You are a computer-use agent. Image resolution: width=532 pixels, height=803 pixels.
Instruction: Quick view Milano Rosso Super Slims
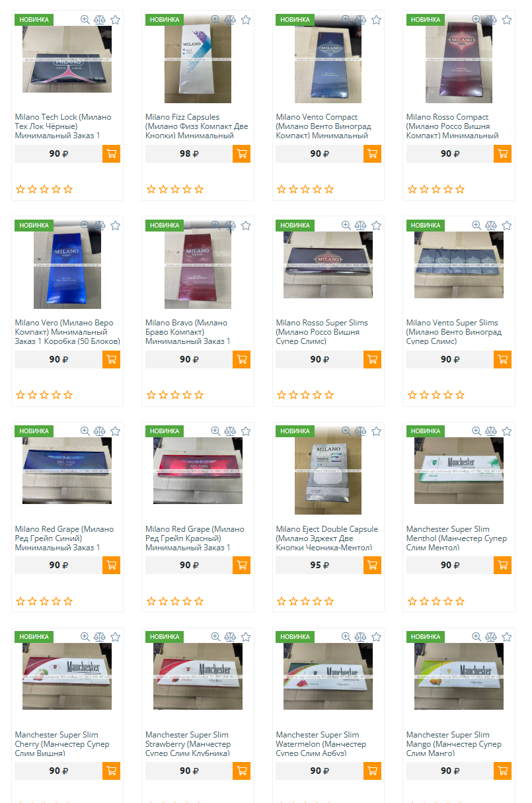click(x=346, y=226)
